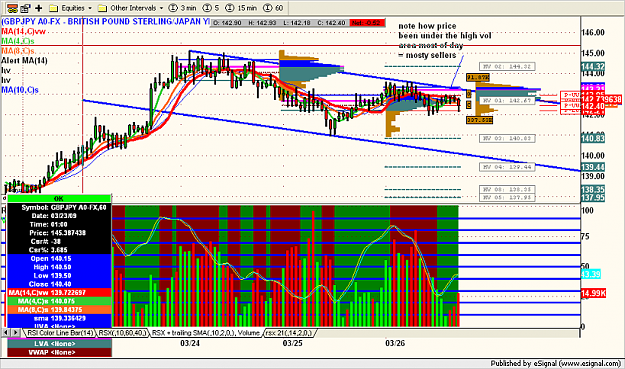The image size is (625, 369).
Task: Click the 139.44 price axis marker
Action: (593, 167)
